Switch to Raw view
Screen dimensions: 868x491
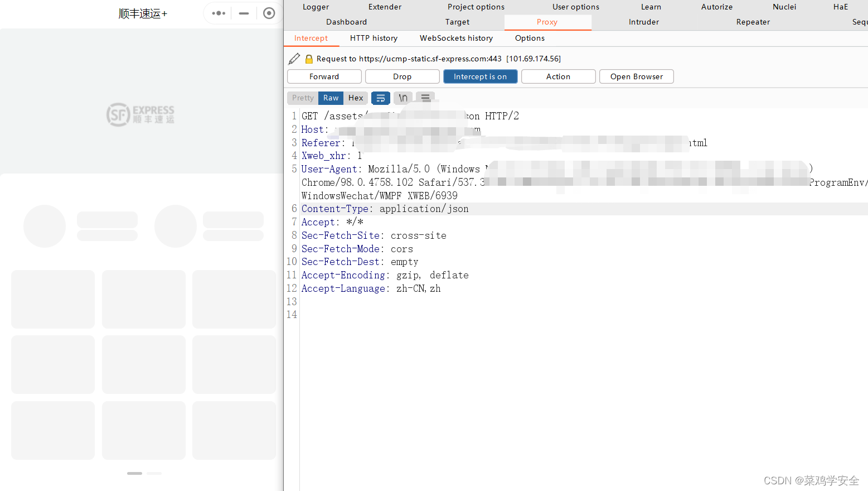point(331,98)
